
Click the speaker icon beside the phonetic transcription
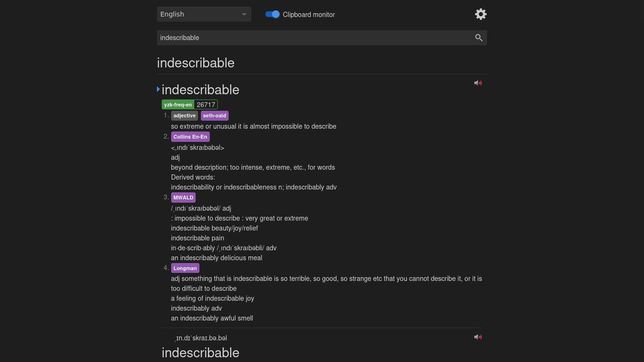(478, 337)
